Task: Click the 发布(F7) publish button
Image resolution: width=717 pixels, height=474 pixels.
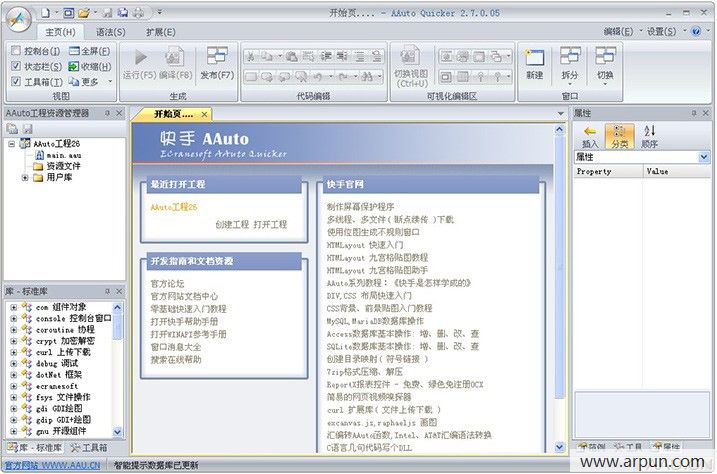Action: click(217, 64)
